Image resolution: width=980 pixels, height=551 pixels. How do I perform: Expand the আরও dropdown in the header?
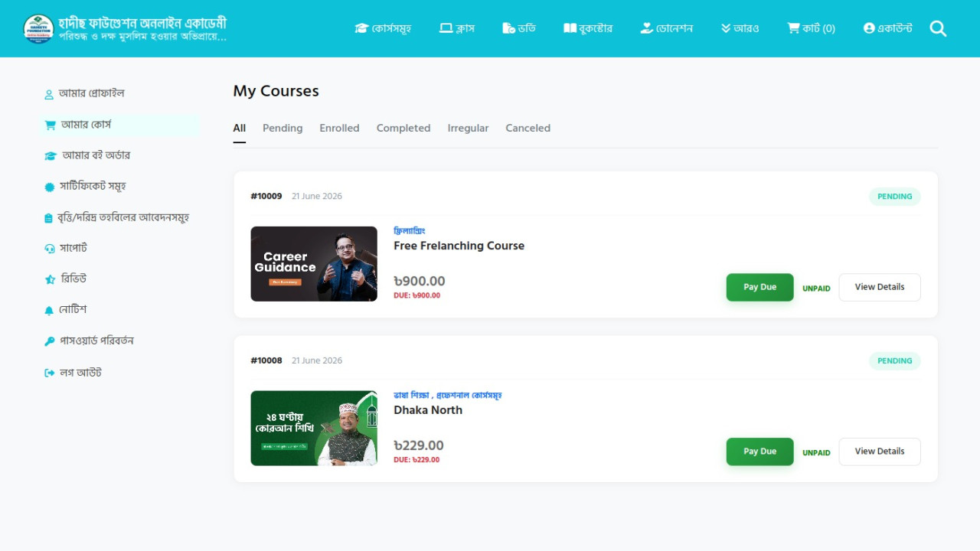740,28
